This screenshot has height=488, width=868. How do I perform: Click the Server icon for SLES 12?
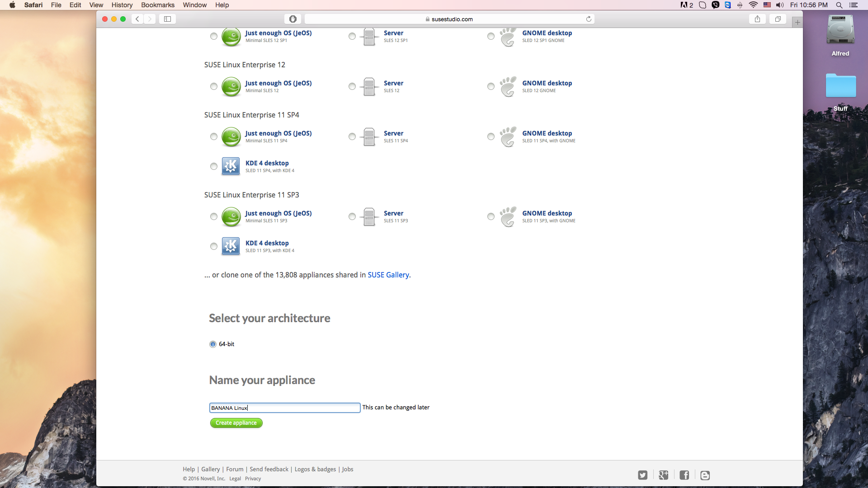click(369, 87)
